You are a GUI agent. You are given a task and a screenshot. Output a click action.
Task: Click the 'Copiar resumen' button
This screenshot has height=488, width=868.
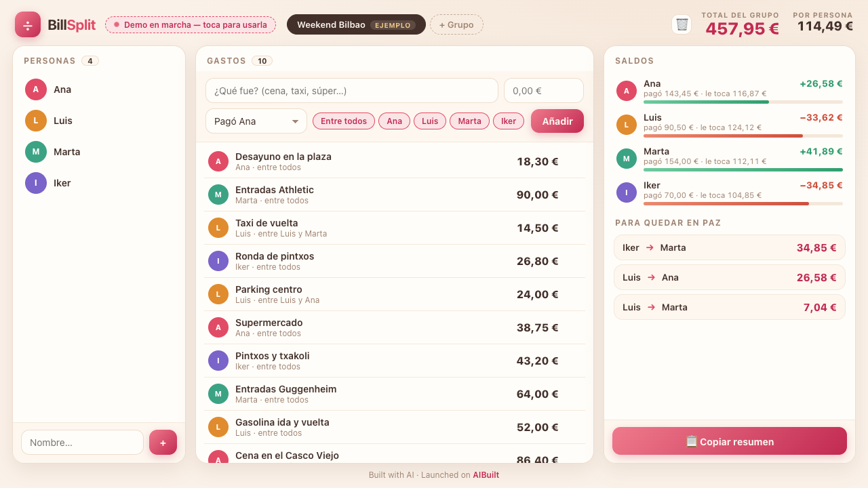[730, 441]
